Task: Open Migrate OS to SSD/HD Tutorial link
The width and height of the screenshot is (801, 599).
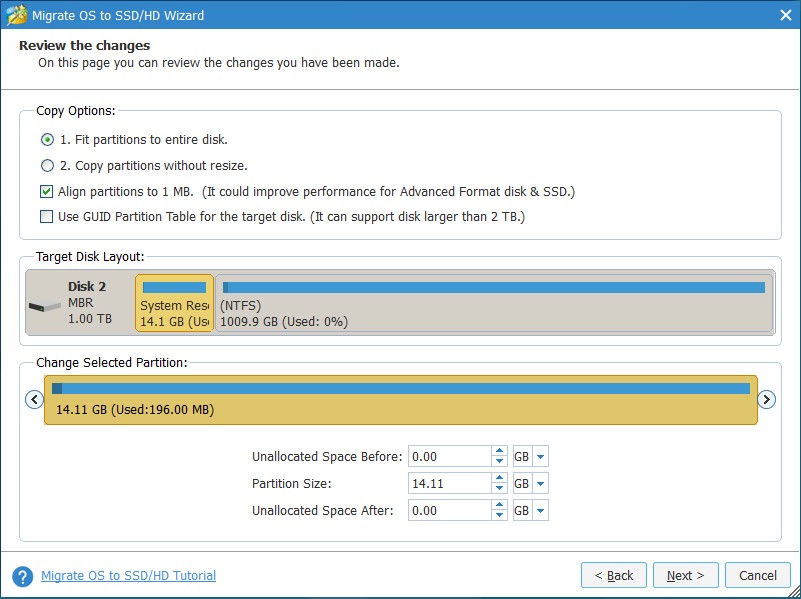Action: (x=128, y=576)
